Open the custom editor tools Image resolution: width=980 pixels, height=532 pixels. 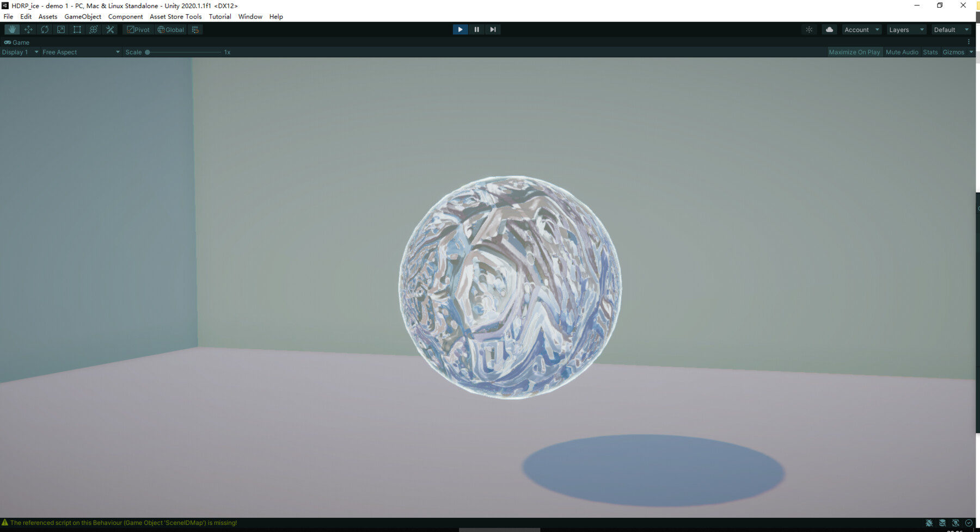(x=110, y=29)
